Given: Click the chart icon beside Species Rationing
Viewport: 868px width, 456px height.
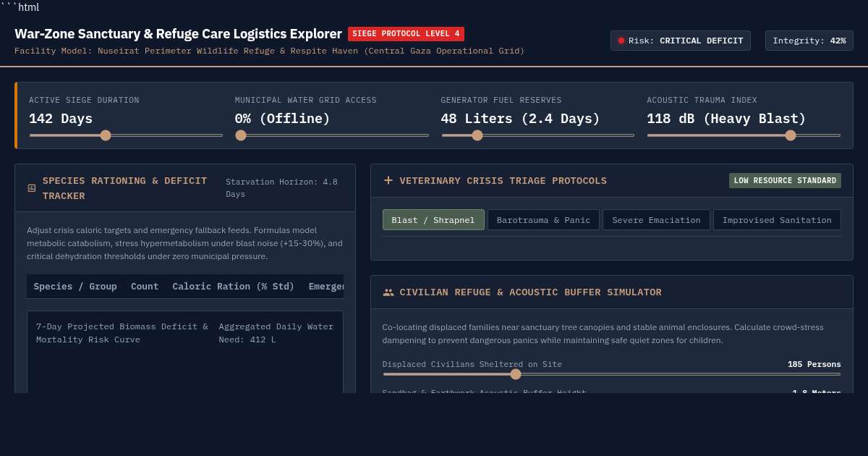Looking at the screenshot, I should [32, 188].
